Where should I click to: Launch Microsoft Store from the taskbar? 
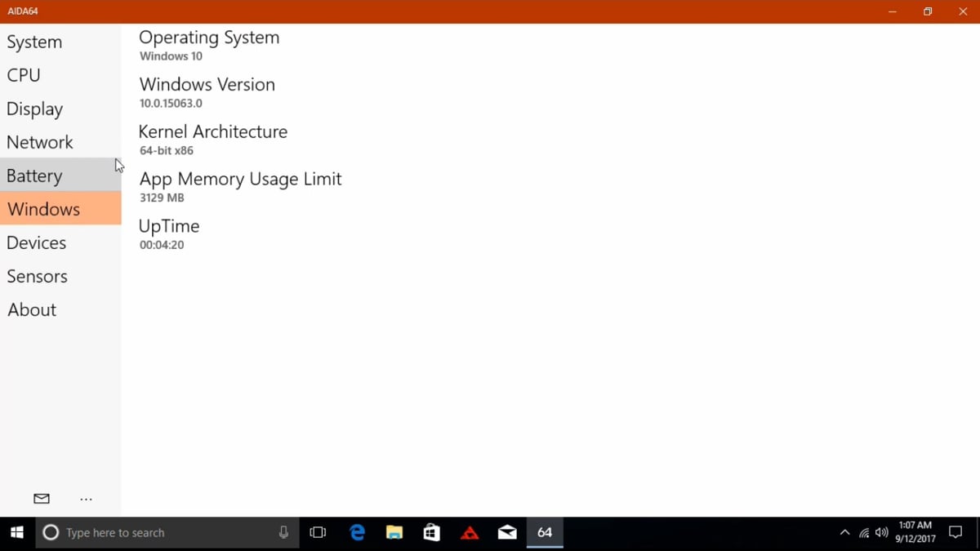431,532
